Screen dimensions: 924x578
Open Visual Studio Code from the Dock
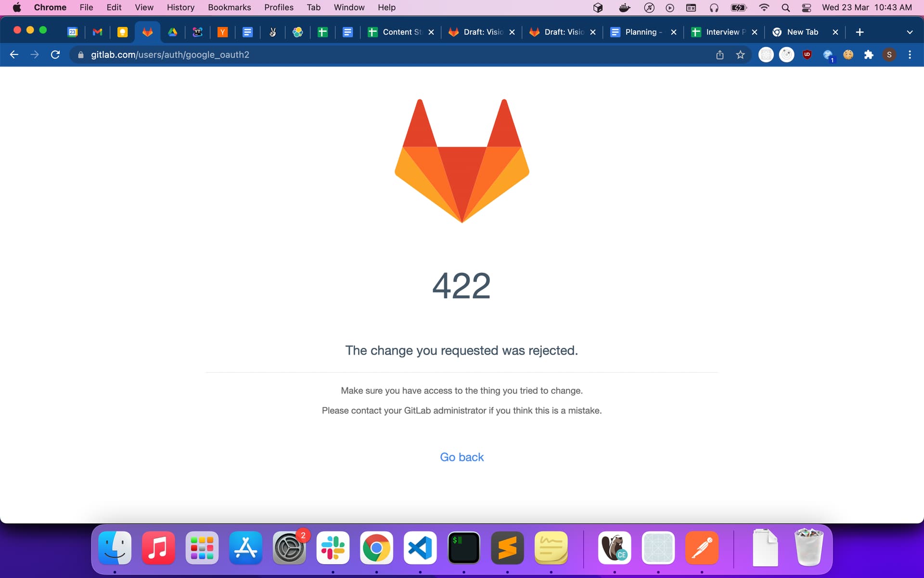(x=420, y=548)
